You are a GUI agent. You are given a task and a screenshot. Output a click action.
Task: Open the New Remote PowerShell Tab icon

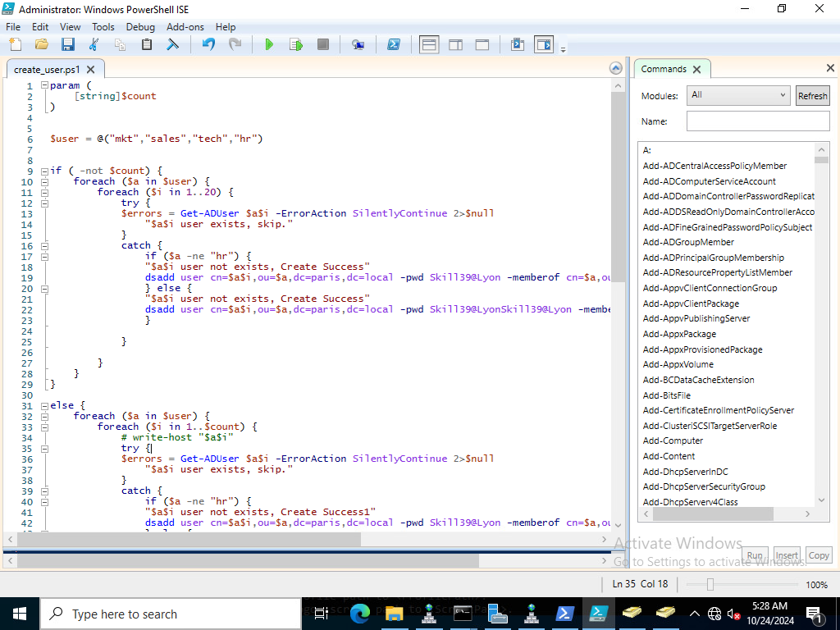coord(358,44)
